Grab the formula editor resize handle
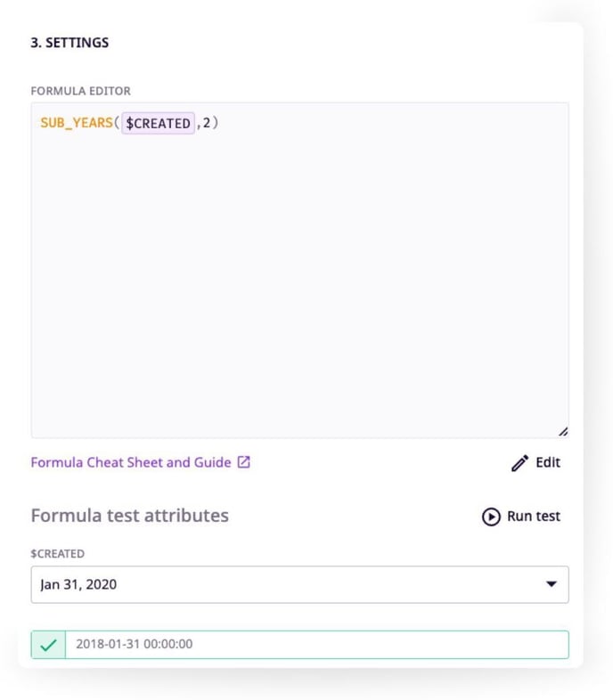Viewport: 613px width, 700px height. (x=562, y=432)
